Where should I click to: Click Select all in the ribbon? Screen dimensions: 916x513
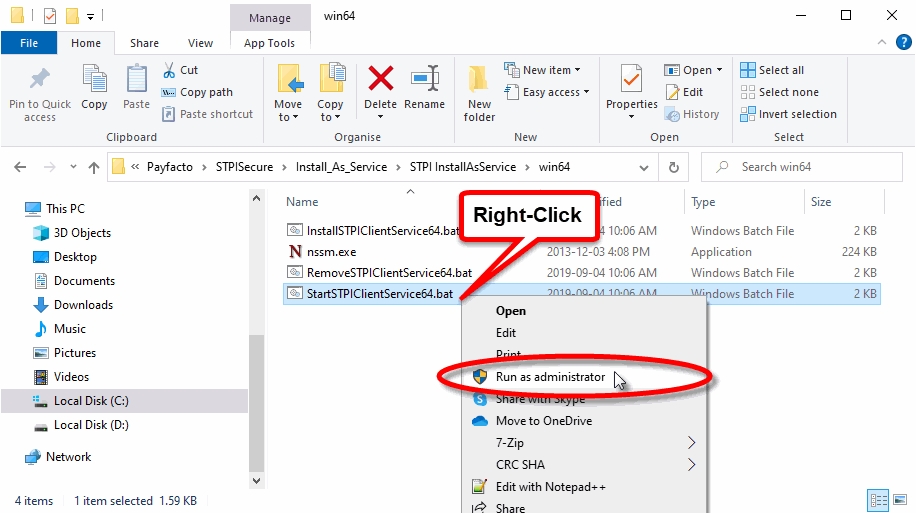(x=772, y=70)
